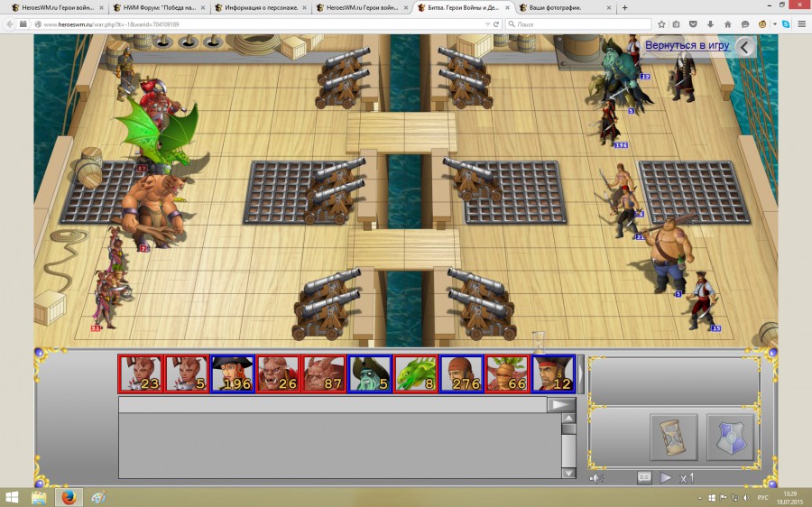Viewport: 812px width, 507px height.
Task: Click the identity icon before the URL
Action: pos(37,24)
